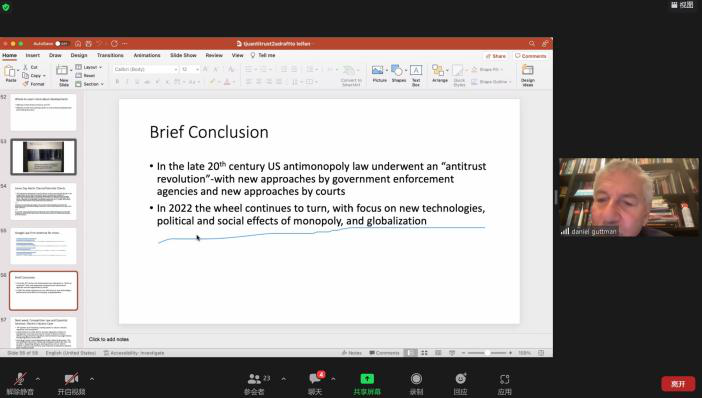Click the Arrange icon

440,74
